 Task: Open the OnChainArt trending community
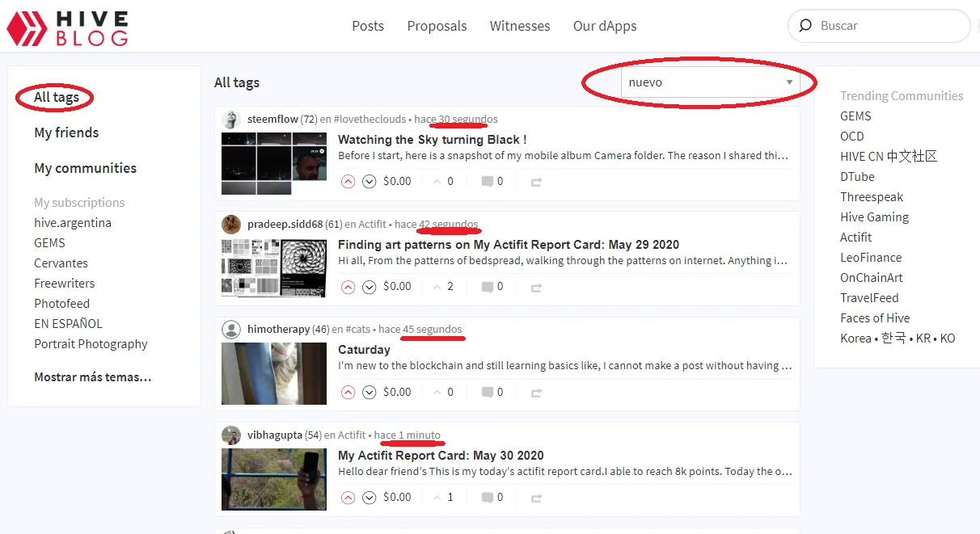(872, 278)
